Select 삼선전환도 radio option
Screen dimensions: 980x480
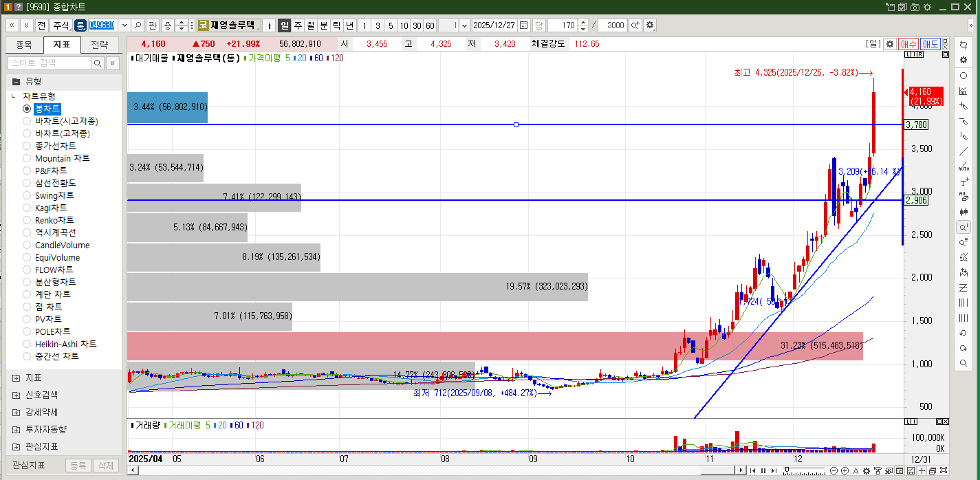(x=27, y=183)
